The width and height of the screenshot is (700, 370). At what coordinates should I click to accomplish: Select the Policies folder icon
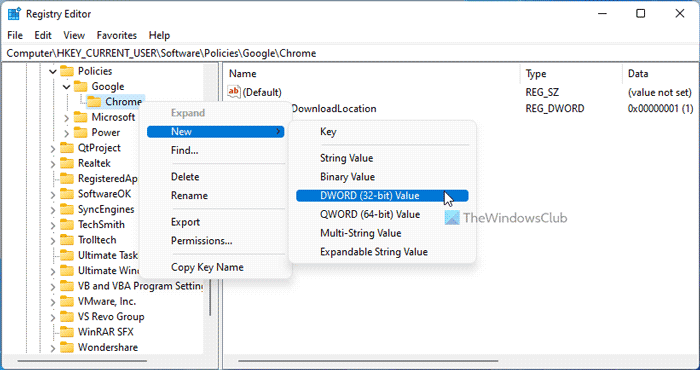click(x=67, y=71)
